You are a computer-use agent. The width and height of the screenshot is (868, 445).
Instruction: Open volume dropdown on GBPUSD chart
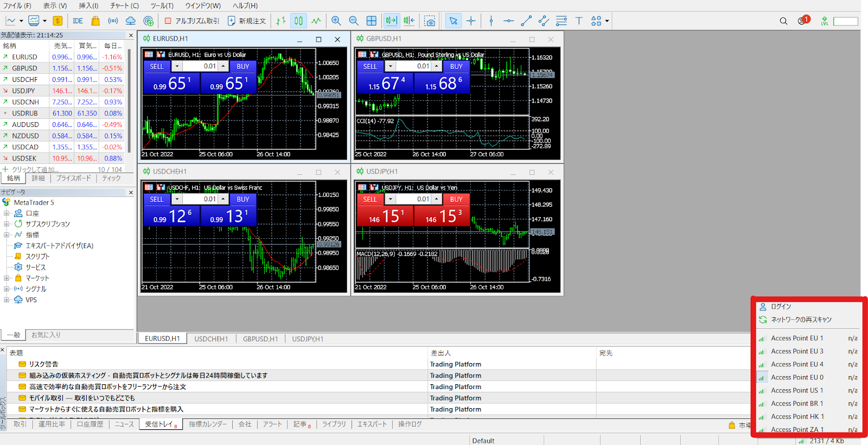[390, 66]
